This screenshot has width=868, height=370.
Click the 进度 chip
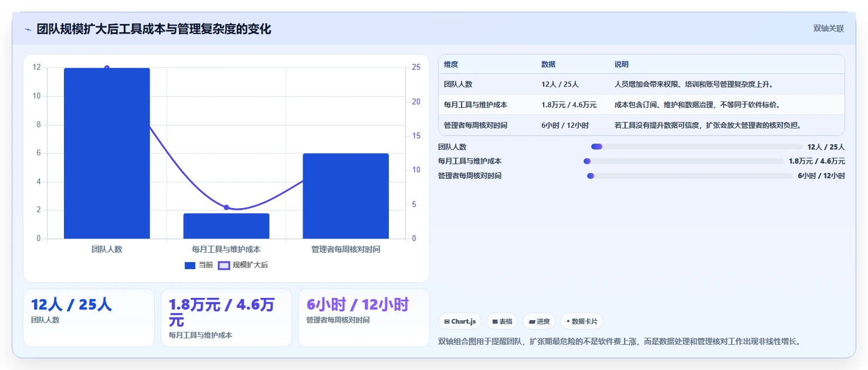539,321
